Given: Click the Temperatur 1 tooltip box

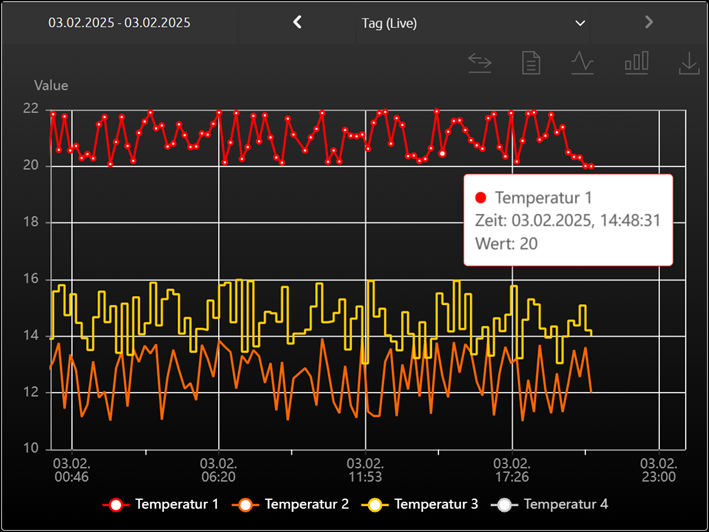Looking at the screenshot, I should pos(567,220).
